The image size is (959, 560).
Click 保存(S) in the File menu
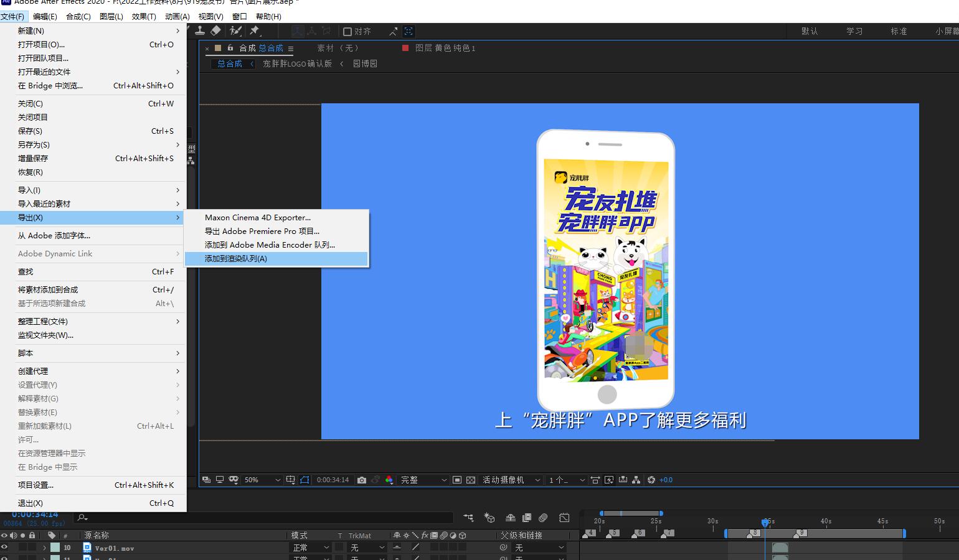click(x=93, y=131)
